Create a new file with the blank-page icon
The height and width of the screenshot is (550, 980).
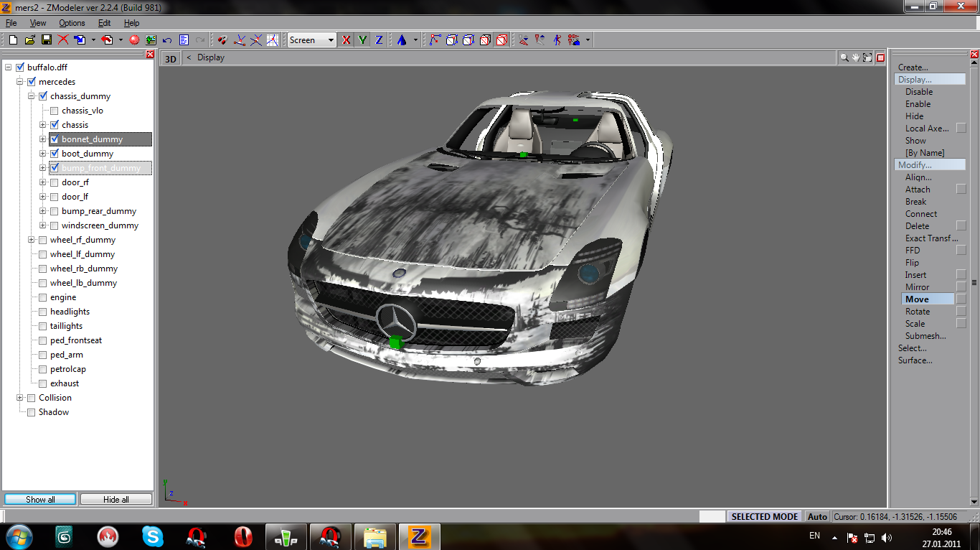(13, 40)
